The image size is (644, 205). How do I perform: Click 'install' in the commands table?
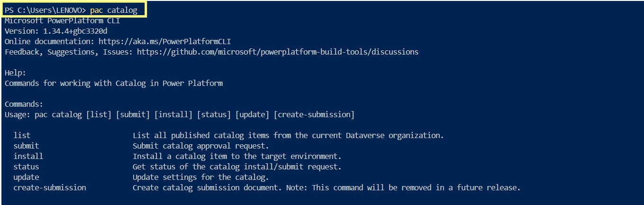point(28,156)
